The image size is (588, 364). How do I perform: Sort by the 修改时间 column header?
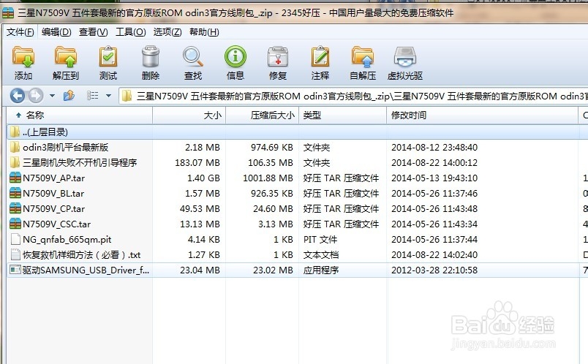[482, 115]
